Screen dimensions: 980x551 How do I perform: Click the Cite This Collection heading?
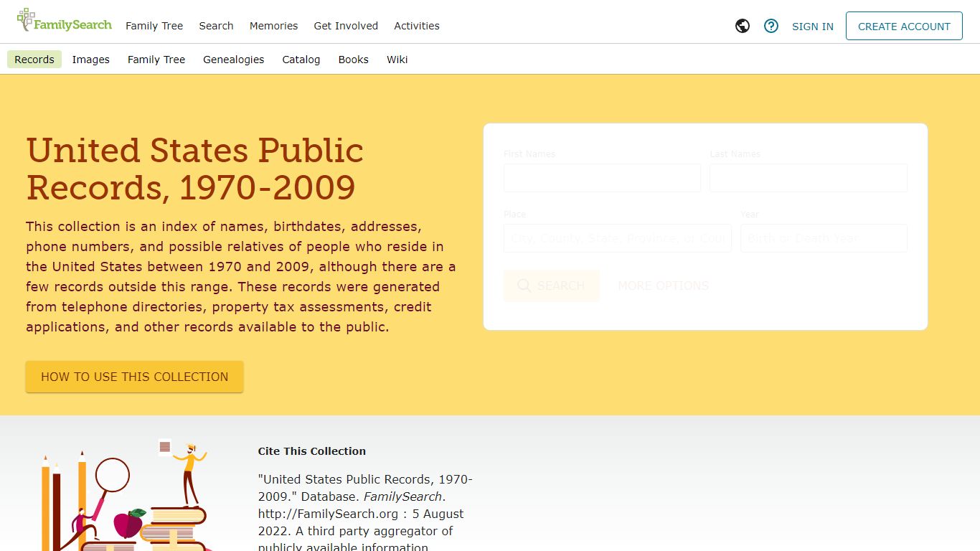[x=312, y=451]
